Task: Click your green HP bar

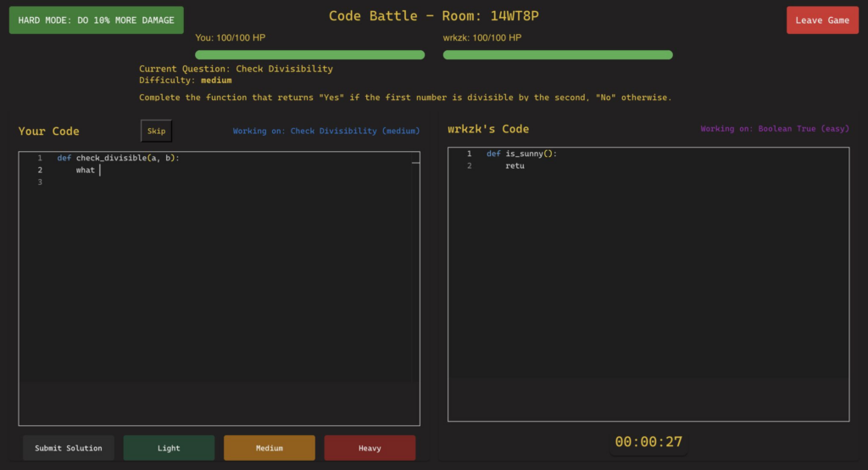Action: pos(310,55)
